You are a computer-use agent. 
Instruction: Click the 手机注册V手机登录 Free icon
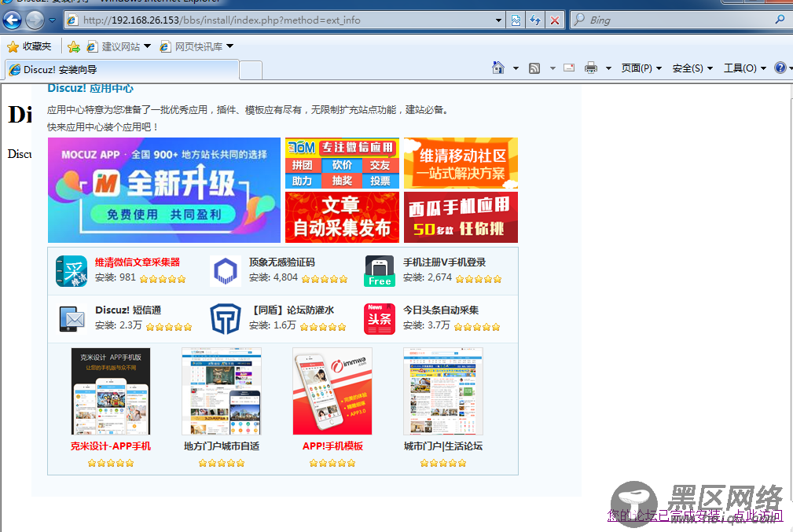380,271
